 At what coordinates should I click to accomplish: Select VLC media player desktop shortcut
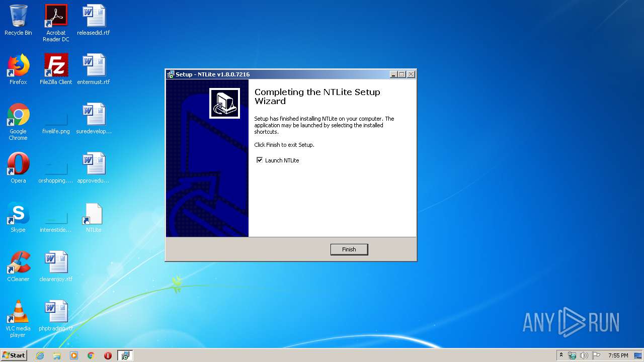coord(18,319)
